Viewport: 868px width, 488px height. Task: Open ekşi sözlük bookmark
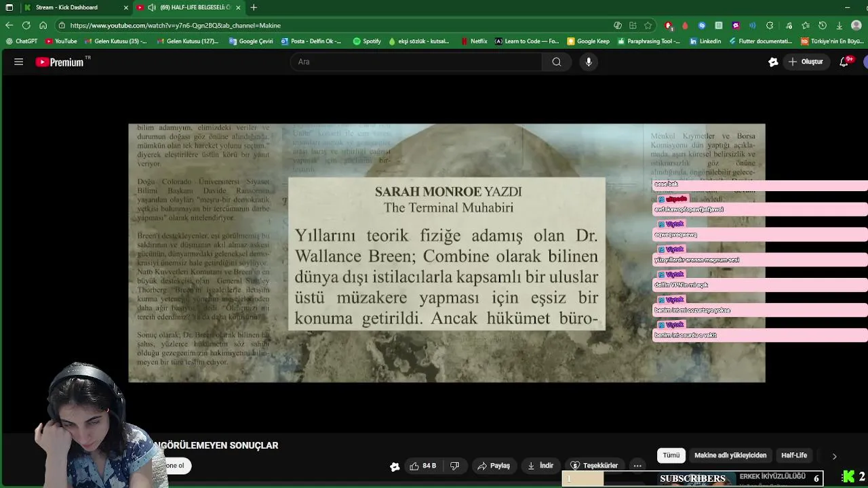(419, 41)
